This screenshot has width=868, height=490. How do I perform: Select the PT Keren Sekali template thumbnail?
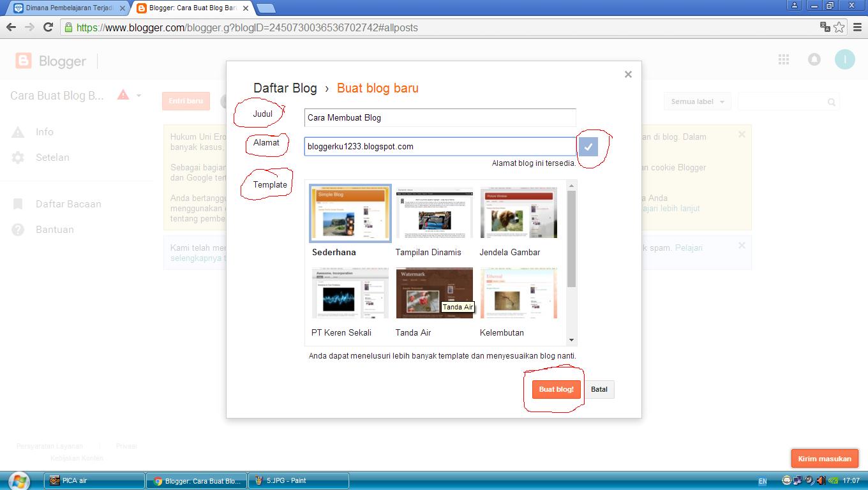[350, 293]
